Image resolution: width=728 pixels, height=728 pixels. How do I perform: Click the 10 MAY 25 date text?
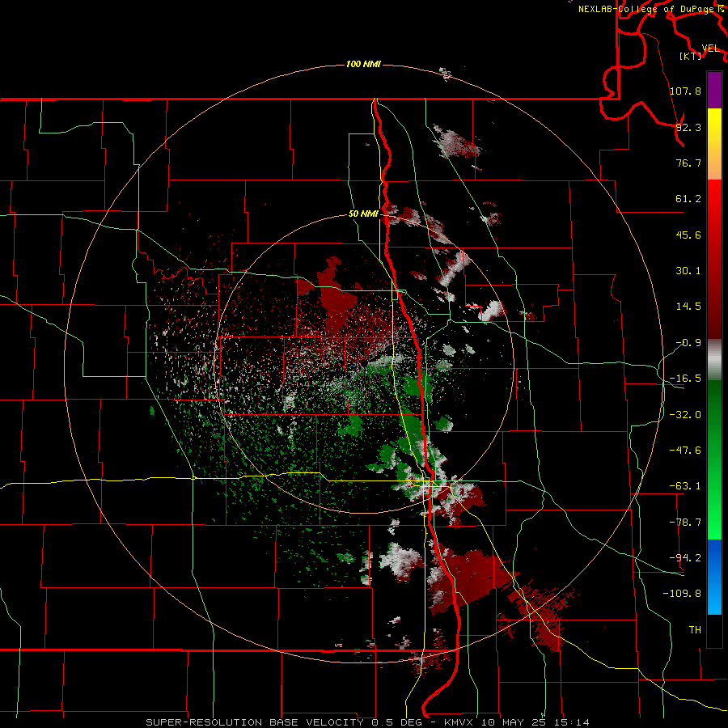[515, 722]
